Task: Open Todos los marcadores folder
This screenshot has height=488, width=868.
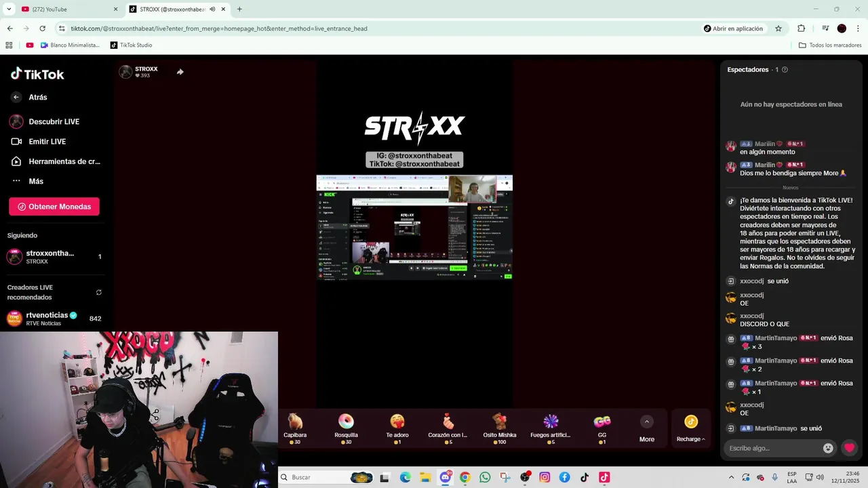Action: point(830,45)
